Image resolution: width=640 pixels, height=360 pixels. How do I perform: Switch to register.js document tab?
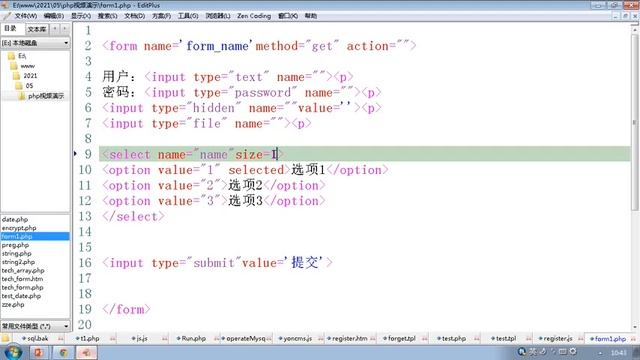pos(558,339)
